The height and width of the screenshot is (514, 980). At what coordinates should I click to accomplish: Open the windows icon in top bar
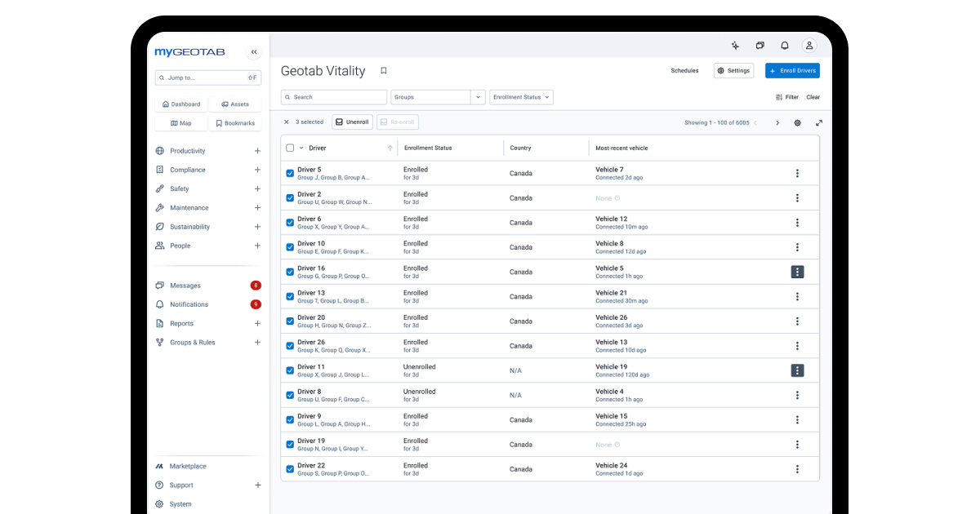pyautogui.click(x=759, y=46)
